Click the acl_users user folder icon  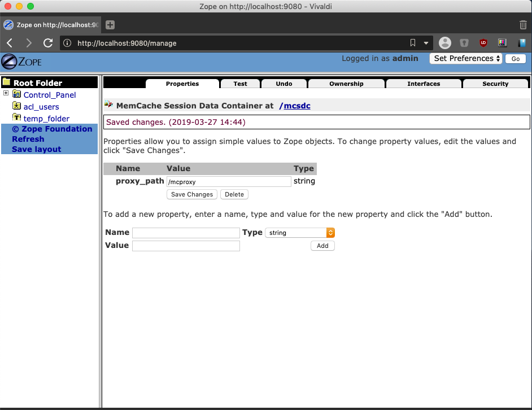(16, 106)
